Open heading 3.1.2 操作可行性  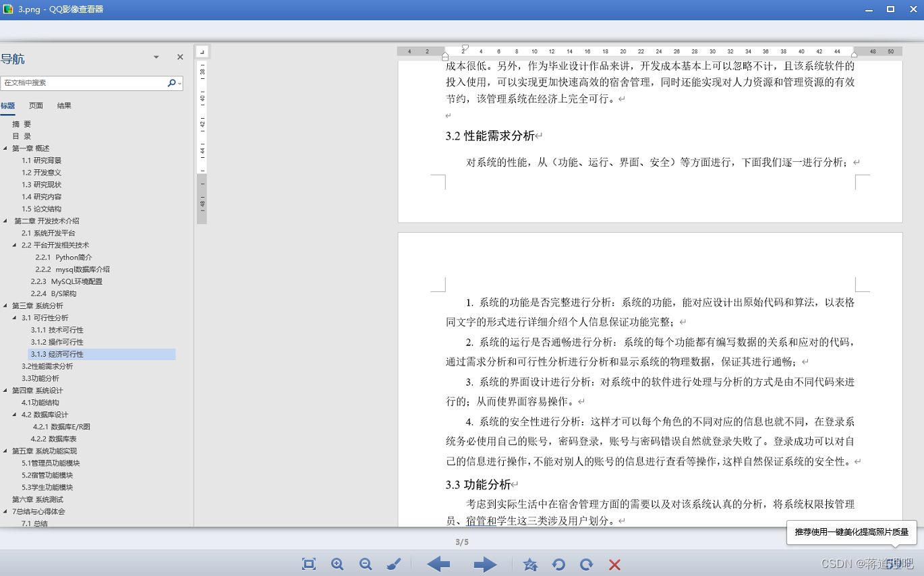(57, 343)
